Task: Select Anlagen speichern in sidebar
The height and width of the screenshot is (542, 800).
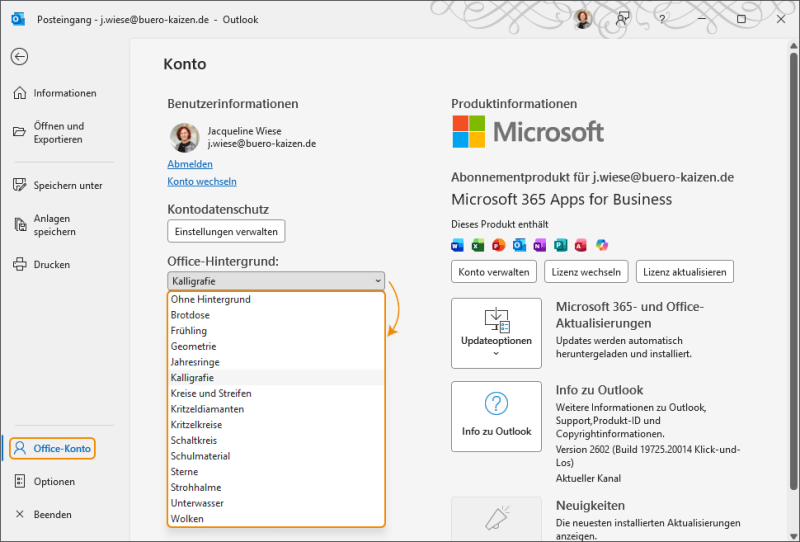Action: coord(45,225)
